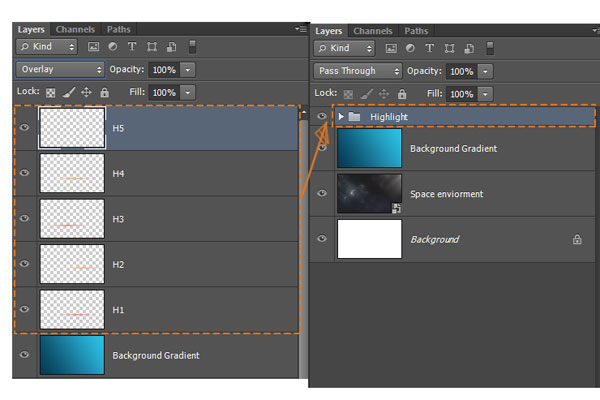Click smart object filter in left panel
This screenshot has width=600, height=400.
click(172, 47)
